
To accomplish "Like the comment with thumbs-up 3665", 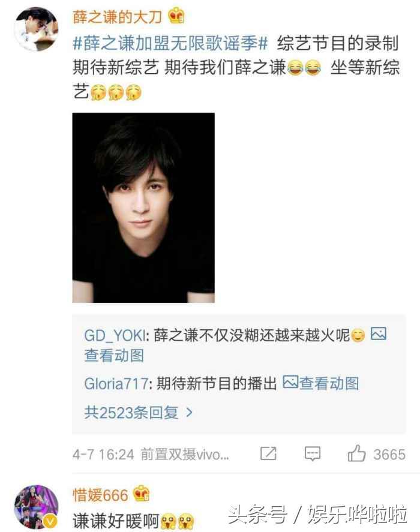I will tap(356, 453).
